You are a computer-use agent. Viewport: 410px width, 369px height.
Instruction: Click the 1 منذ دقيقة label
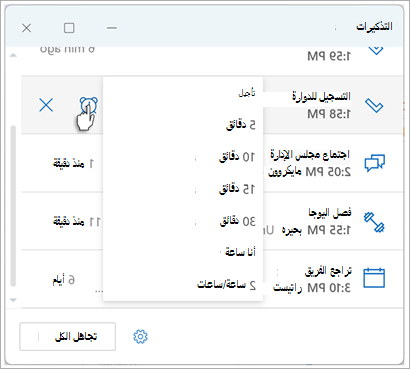(x=73, y=164)
